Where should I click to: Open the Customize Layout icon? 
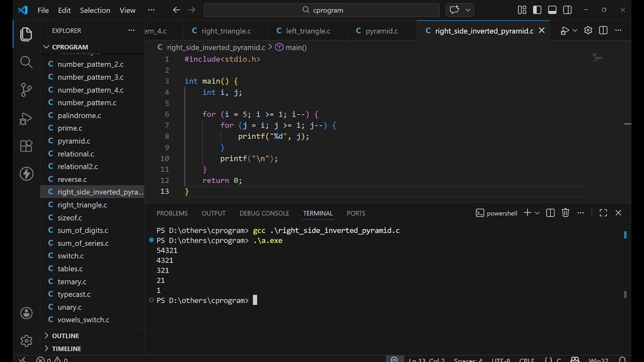point(522,10)
